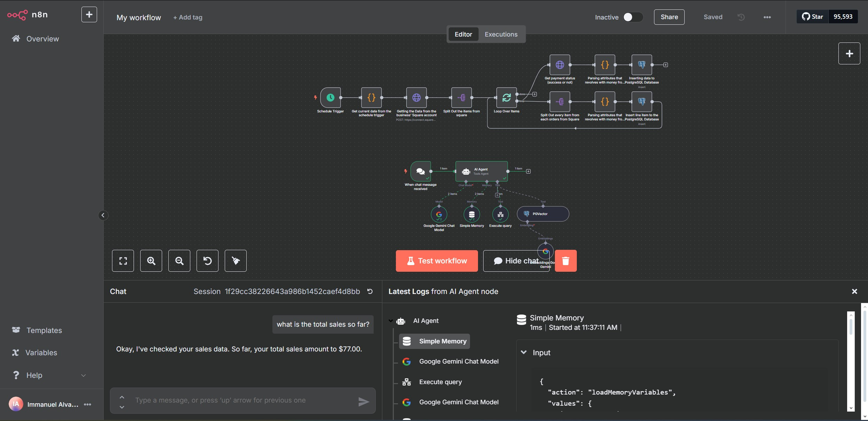Select the PGVector node
This screenshot has height=421, width=868.
543,214
